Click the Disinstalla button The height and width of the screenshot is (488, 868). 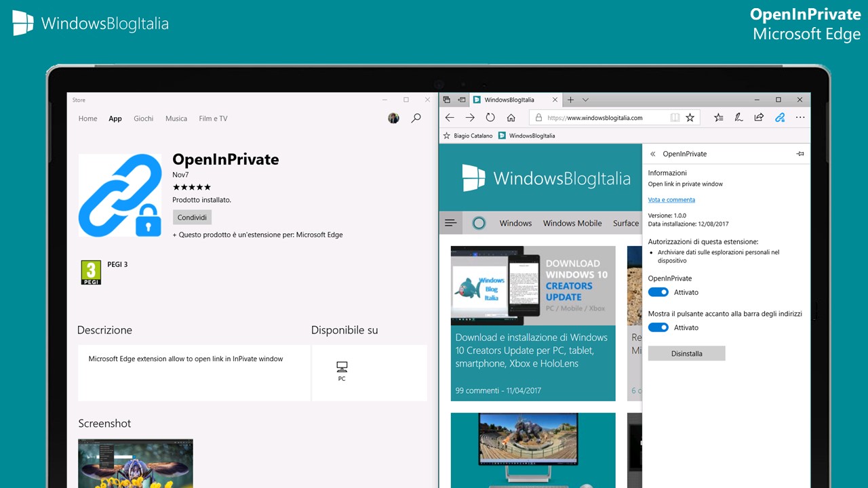point(686,353)
